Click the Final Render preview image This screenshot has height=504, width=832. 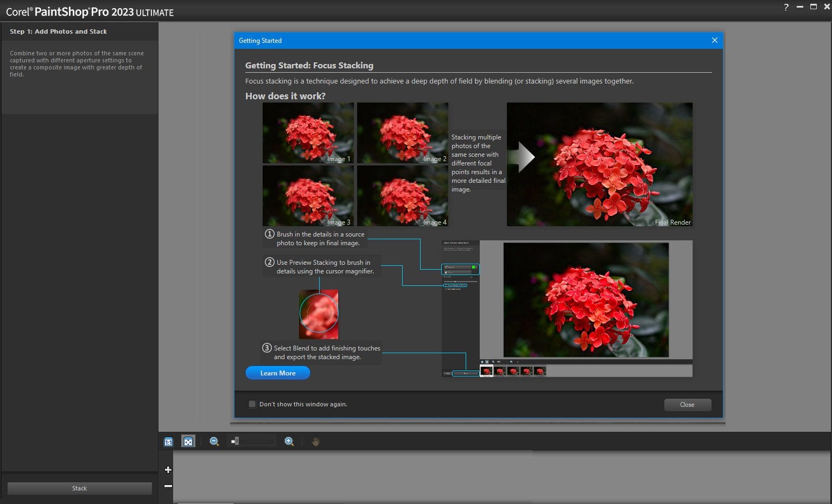click(599, 164)
